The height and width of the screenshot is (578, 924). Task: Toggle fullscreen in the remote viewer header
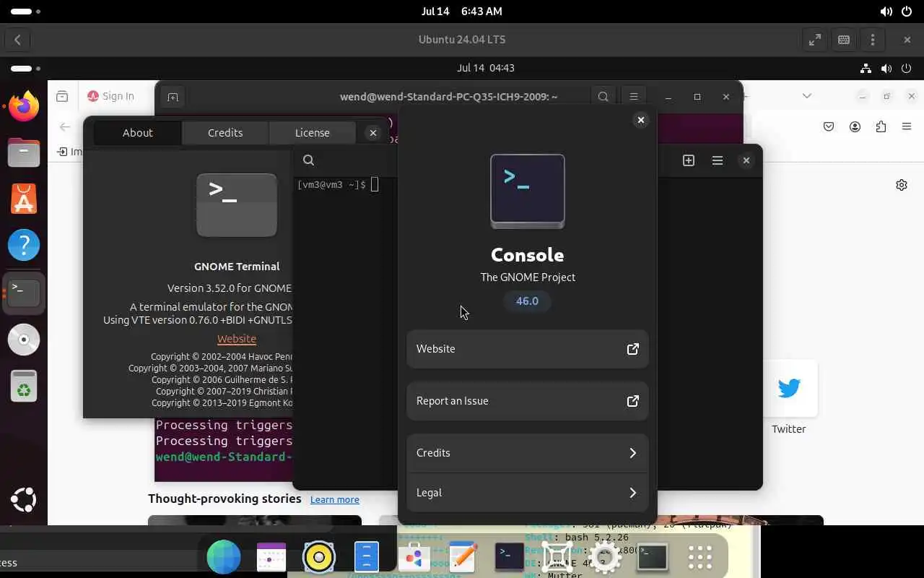click(815, 40)
